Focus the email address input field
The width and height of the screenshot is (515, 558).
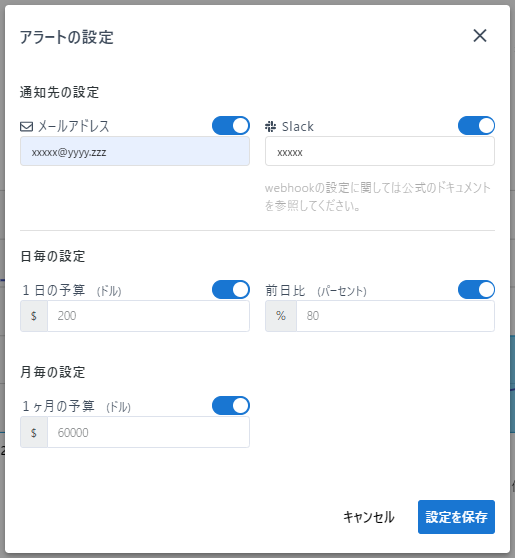pos(135,152)
